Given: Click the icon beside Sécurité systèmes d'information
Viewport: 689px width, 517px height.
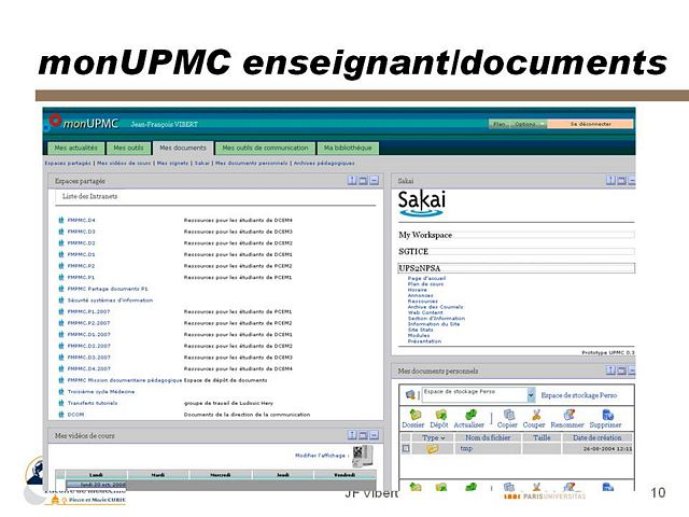Looking at the screenshot, I should (x=61, y=300).
